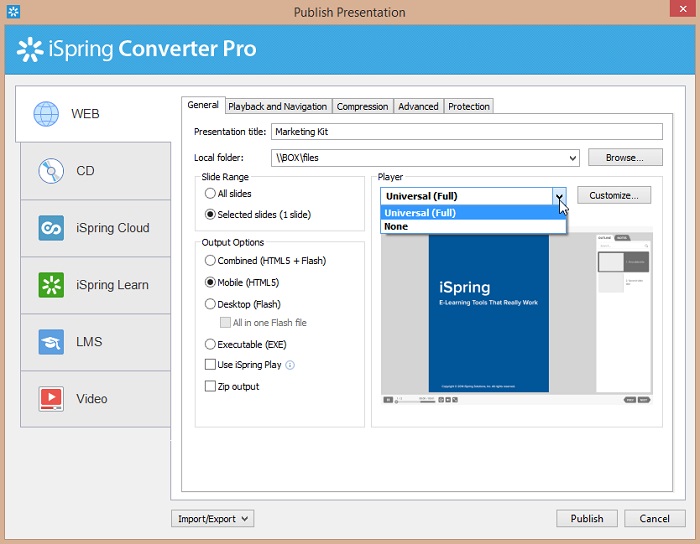700x544 pixels.
Task: Choose Desktop (Flash) output option
Action: coord(210,304)
